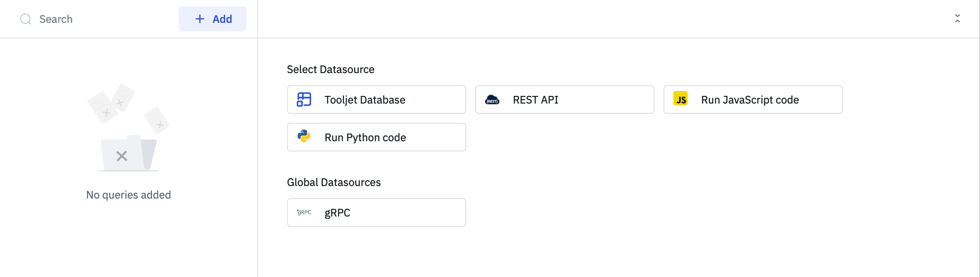Click the magnifying glass search icon
The image size is (980, 277).
pos(26,19)
